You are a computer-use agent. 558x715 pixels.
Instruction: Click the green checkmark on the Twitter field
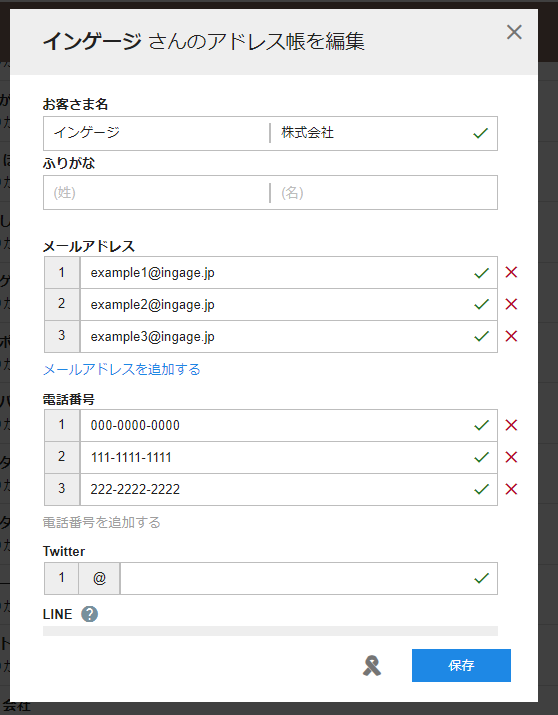481,578
